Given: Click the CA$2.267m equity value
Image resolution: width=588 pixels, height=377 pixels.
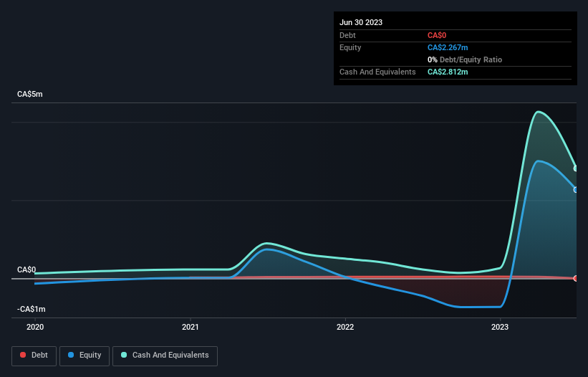Looking at the screenshot, I should point(448,47).
